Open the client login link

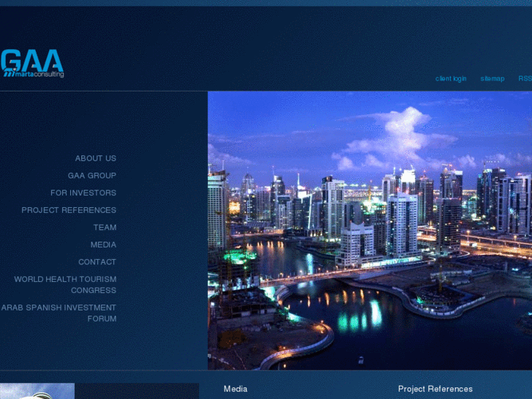(x=451, y=79)
